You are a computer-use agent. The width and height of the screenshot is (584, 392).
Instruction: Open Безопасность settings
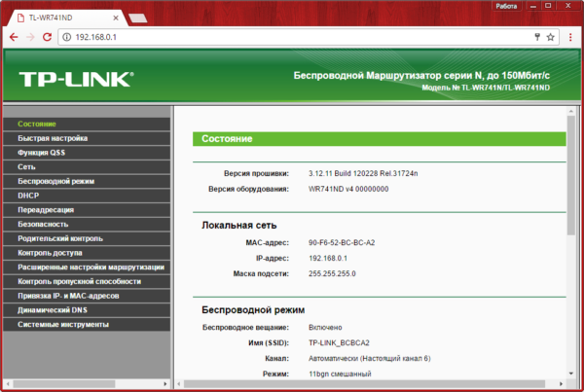(x=87, y=224)
